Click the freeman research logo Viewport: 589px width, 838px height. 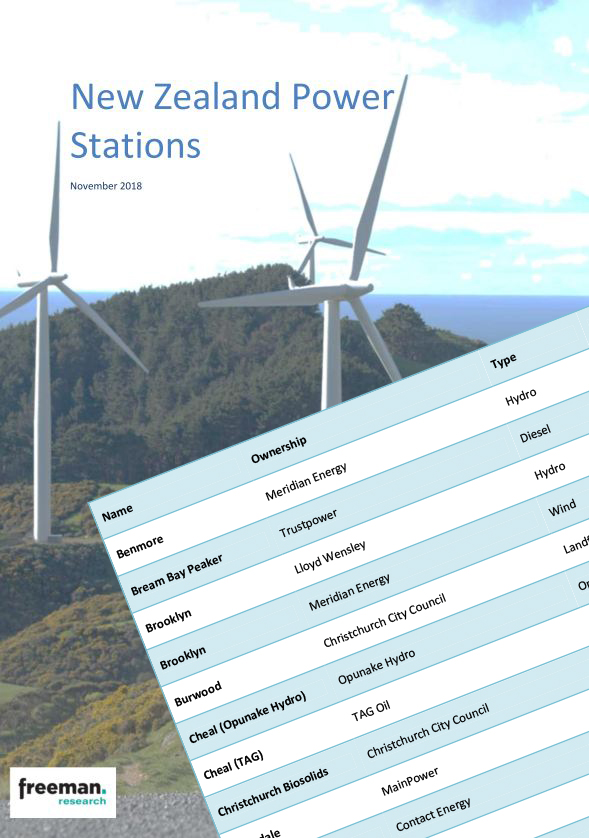coord(63,792)
